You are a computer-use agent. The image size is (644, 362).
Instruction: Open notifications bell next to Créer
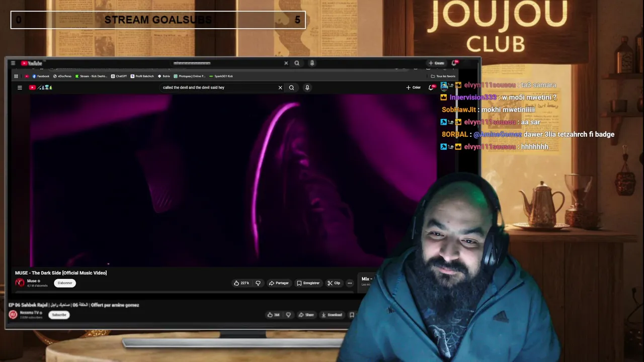[431, 87]
